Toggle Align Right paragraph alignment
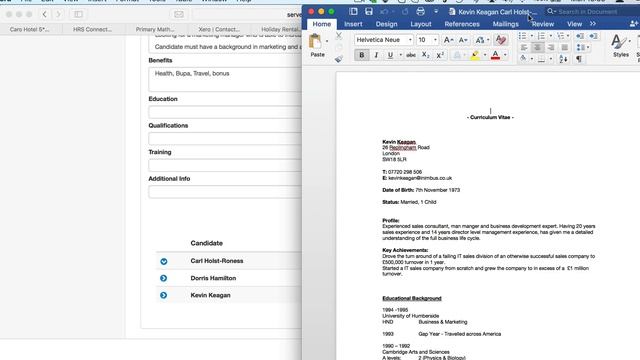640x360 pixels. tap(551, 48)
